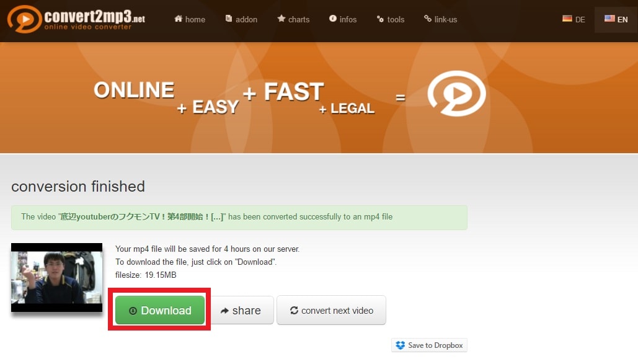Click the charts star icon
Screen dimensions: 638x364
(x=281, y=19)
